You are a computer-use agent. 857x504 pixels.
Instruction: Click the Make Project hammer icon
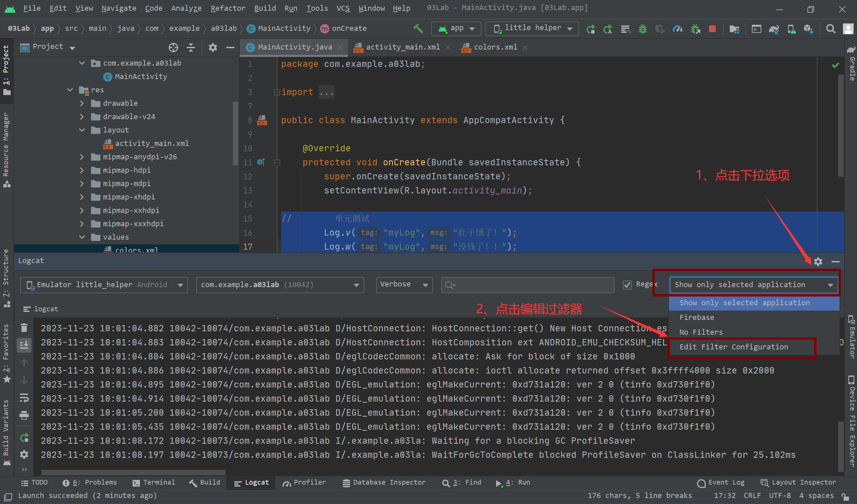click(x=418, y=28)
